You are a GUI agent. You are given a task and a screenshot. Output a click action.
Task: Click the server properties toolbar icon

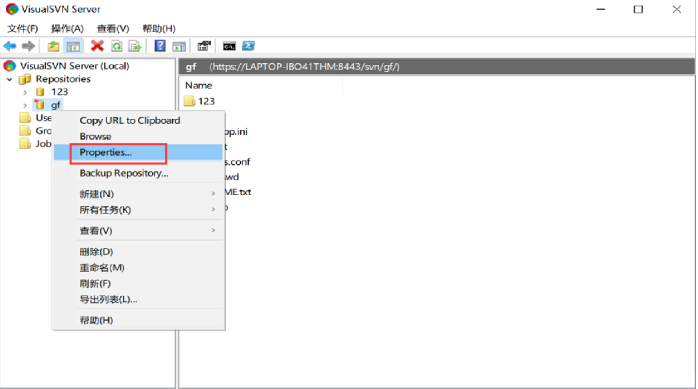(204, 45)
